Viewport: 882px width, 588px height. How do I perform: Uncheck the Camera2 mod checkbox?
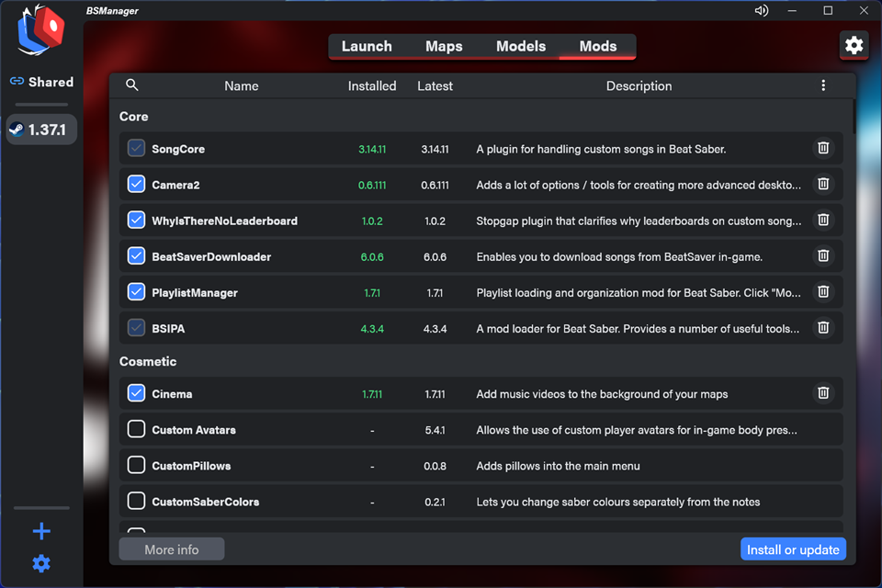coord(136,185)
